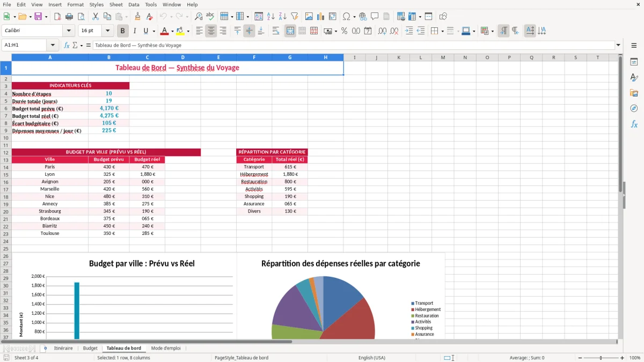644x362 pixels.
Task: Sort descending Z to A
Action: click(283, 17)
